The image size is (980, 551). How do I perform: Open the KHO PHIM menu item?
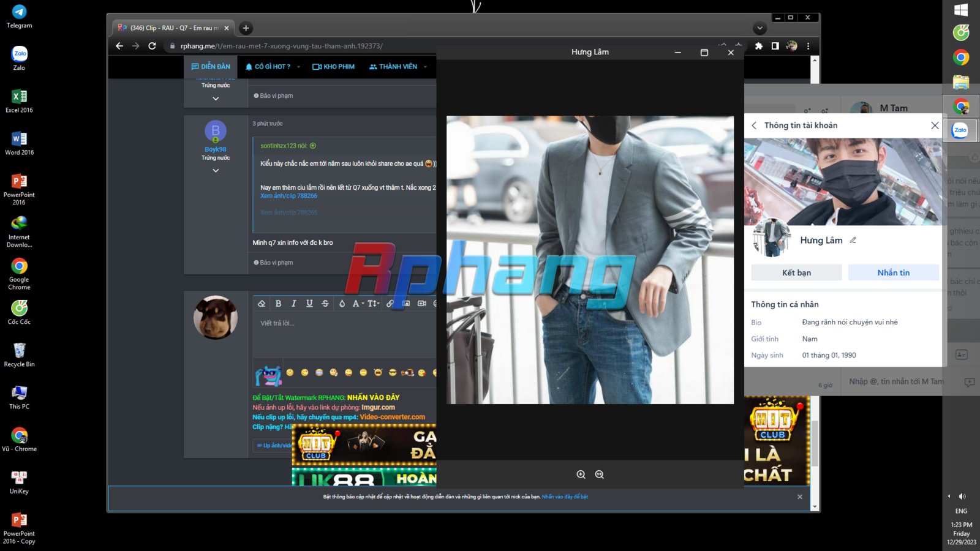pos(334,67)
